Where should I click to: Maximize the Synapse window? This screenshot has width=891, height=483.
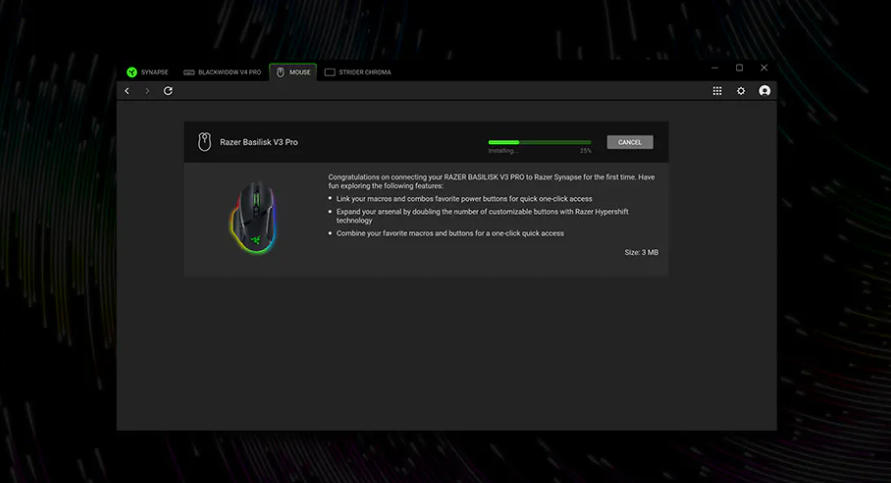(x=739, y=68)
